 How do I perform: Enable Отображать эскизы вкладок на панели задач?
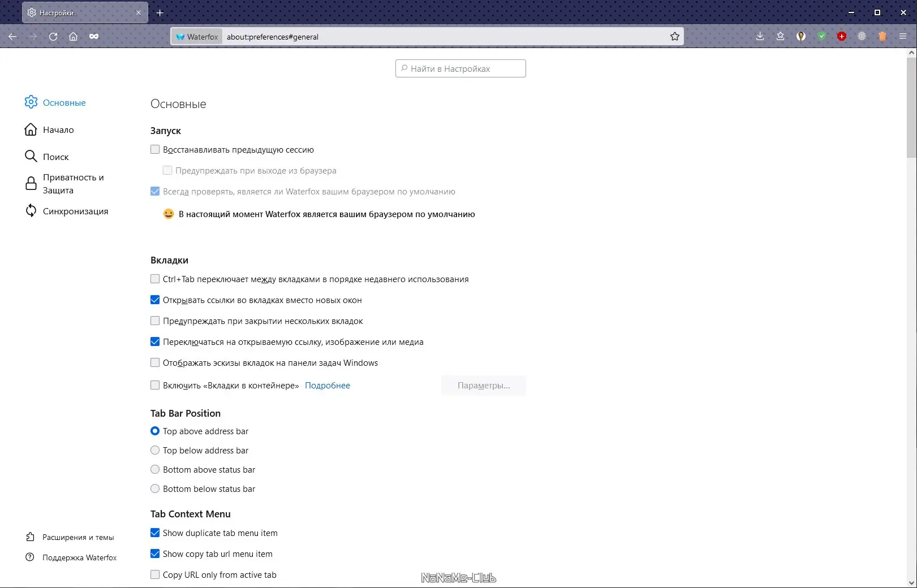[x=155, y=363]
